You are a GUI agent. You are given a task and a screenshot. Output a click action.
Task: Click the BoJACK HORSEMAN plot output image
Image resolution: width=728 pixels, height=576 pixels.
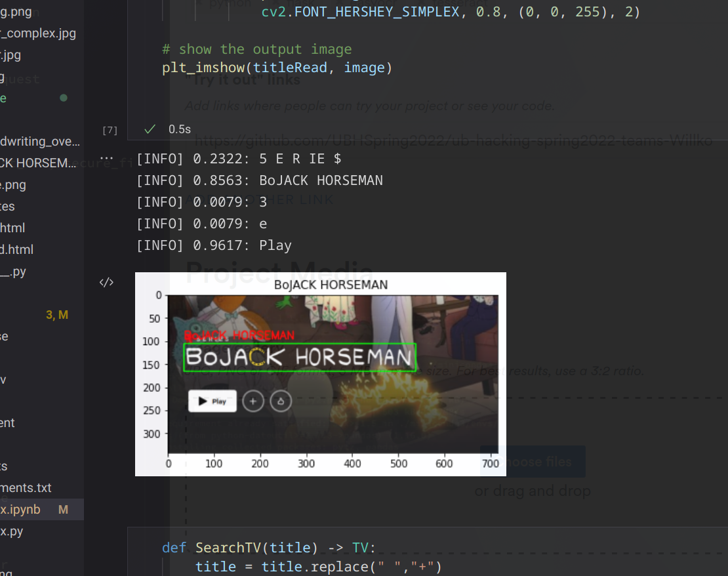tap(320, 373)
